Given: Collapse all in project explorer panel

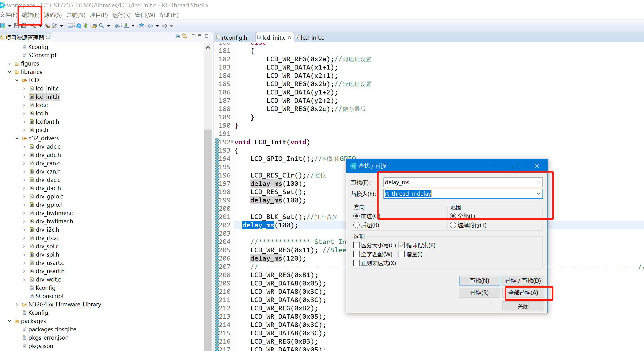Looking at the screenshot, I should pyautogui.click(x=177, y=36).
